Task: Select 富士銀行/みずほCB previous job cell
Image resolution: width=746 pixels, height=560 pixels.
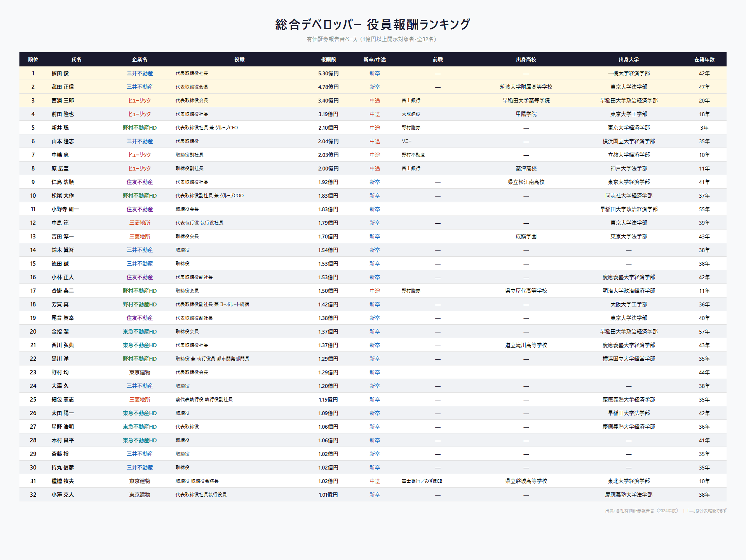Action: pos(422,481)
